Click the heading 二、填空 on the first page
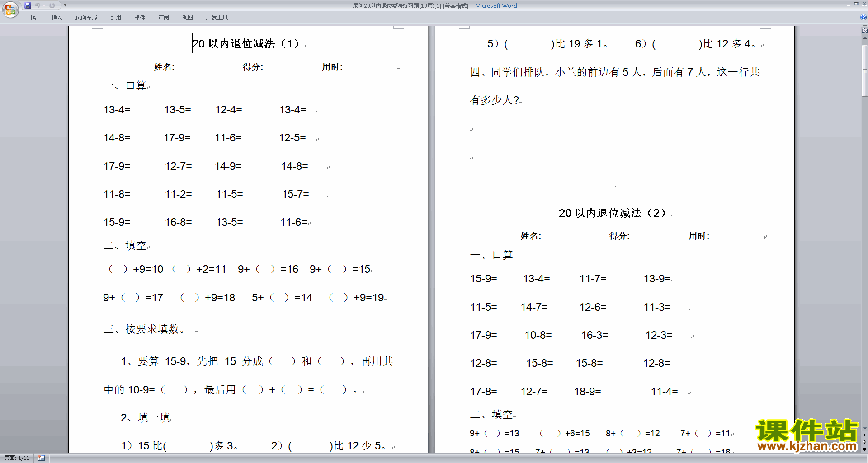Screen dimensions: 868x463 125,245
